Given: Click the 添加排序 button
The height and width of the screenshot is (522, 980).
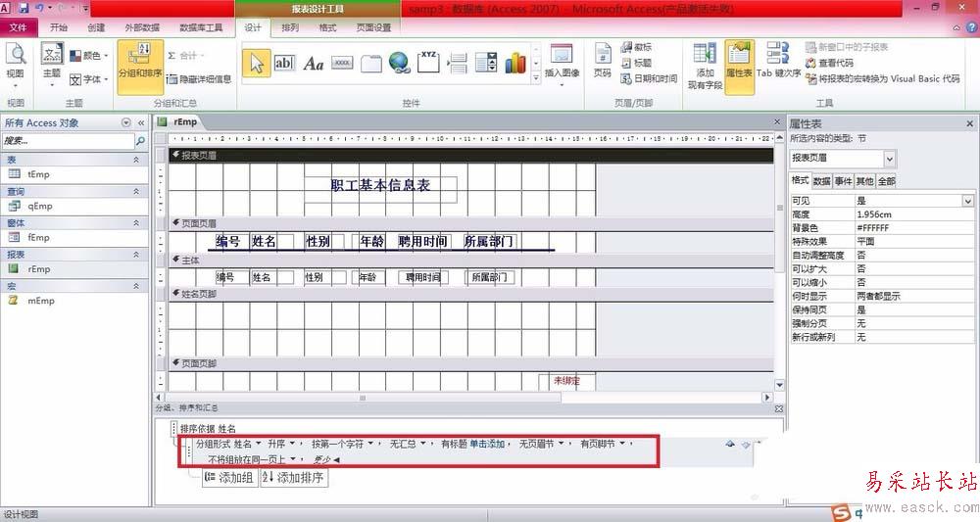Looking at the screenshot, I should (x=293, y=478).
